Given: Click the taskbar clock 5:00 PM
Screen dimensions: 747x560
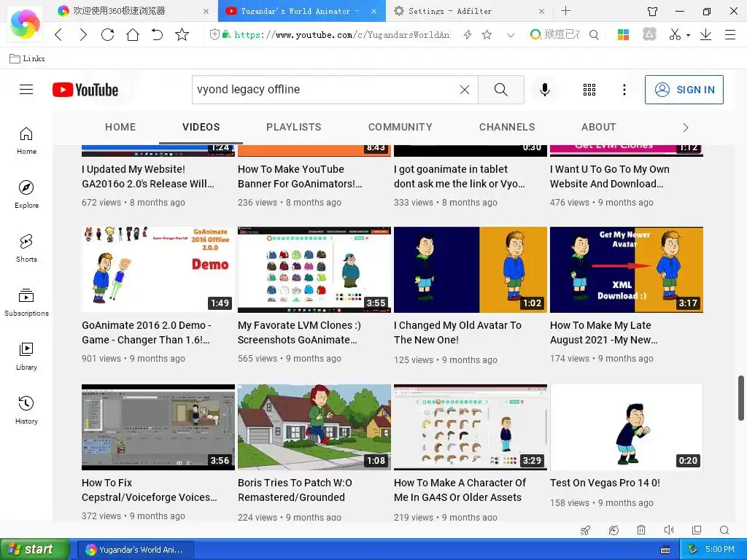Looking at the screenshot, I should [719, 550].
